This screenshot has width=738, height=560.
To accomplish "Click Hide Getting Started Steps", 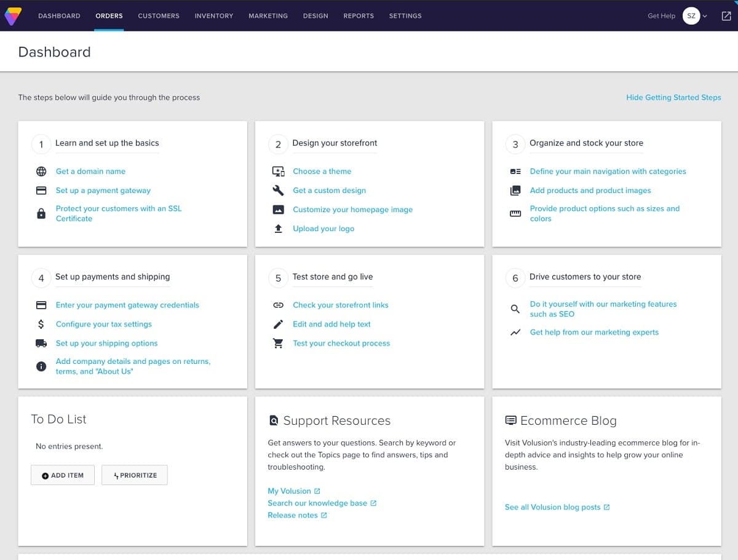I will point(673,97).
